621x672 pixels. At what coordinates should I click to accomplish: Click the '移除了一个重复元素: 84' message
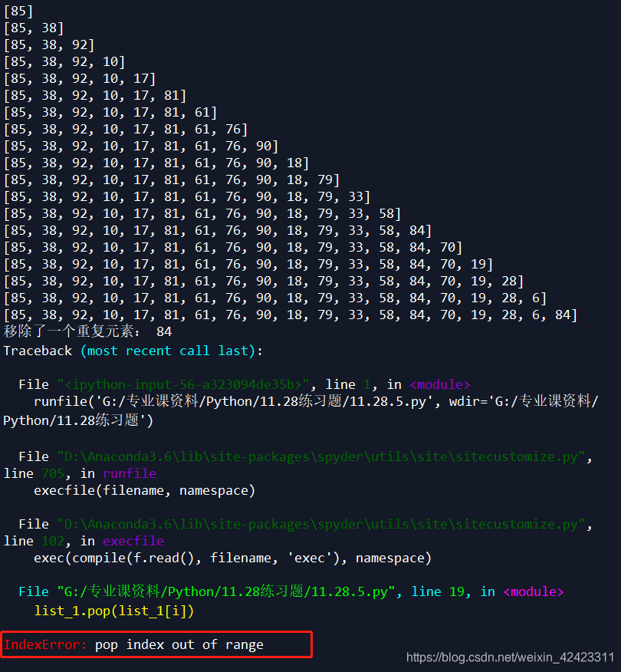(x=88, y=331)
